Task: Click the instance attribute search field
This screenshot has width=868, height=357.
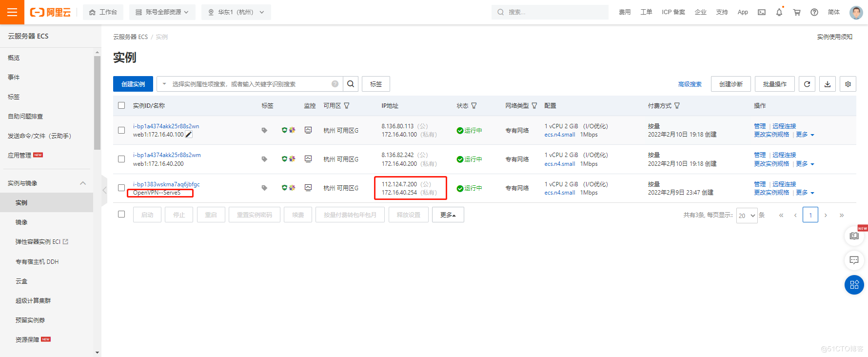Action: click(250, 84)
